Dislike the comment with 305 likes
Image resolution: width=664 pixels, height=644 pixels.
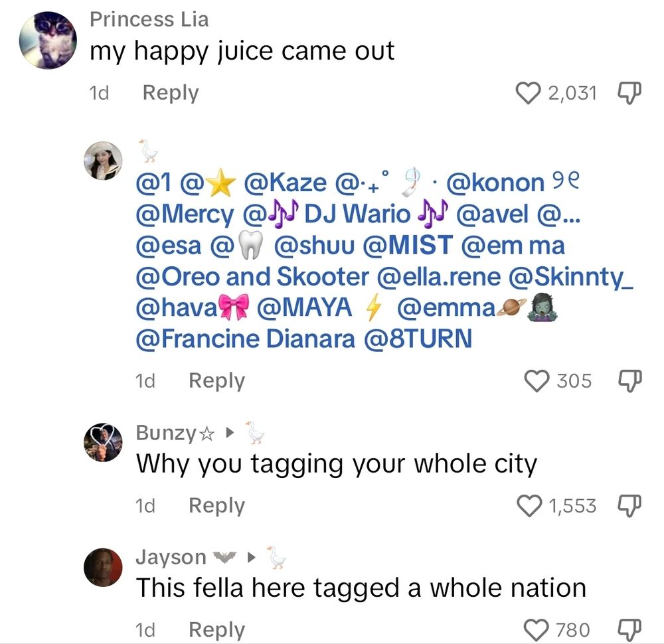630,380
